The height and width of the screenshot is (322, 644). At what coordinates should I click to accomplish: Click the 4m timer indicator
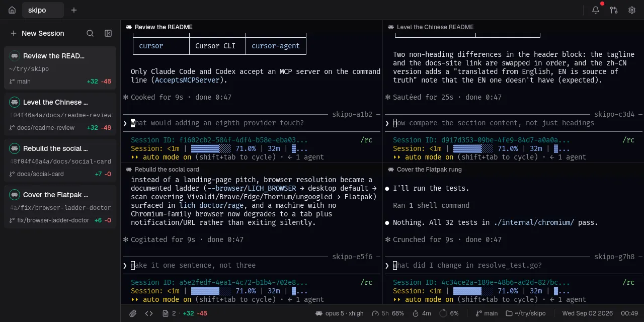(x=421, y=313)
